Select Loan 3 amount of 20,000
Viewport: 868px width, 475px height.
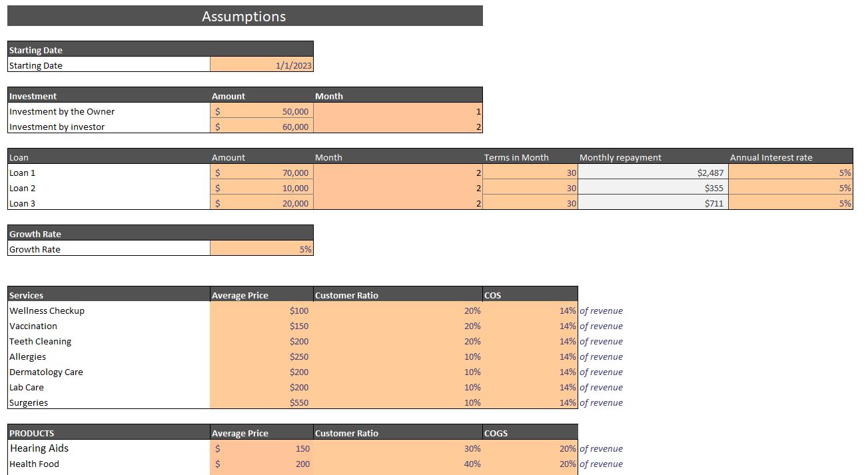[x=261, y=203]
